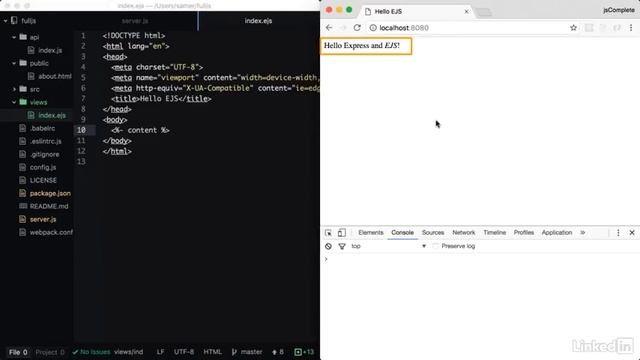This screenshot has height=360, width=640.
Task: Click the console input prompt
Action: pos(480,259)
